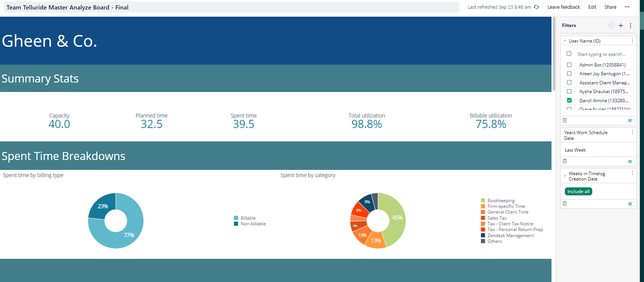Viewport: 644px width, 282px height.
Task: Delete the User Name (ID) filter
Action: 565,120
